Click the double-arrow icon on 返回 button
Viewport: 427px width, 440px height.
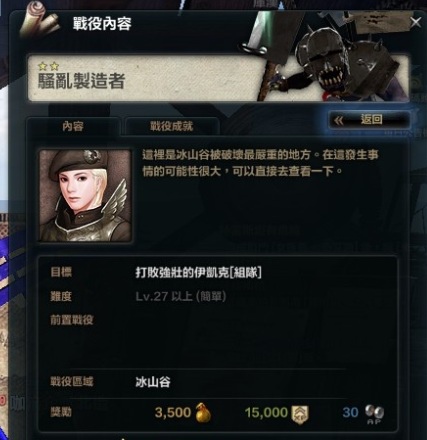click(x=339, y=120)
